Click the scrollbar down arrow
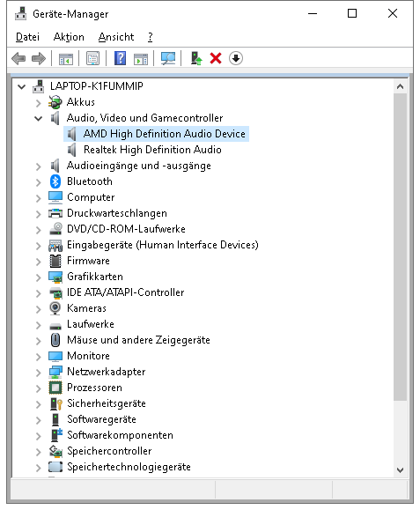This screenshot has height=510, width=420. [400, 470]
